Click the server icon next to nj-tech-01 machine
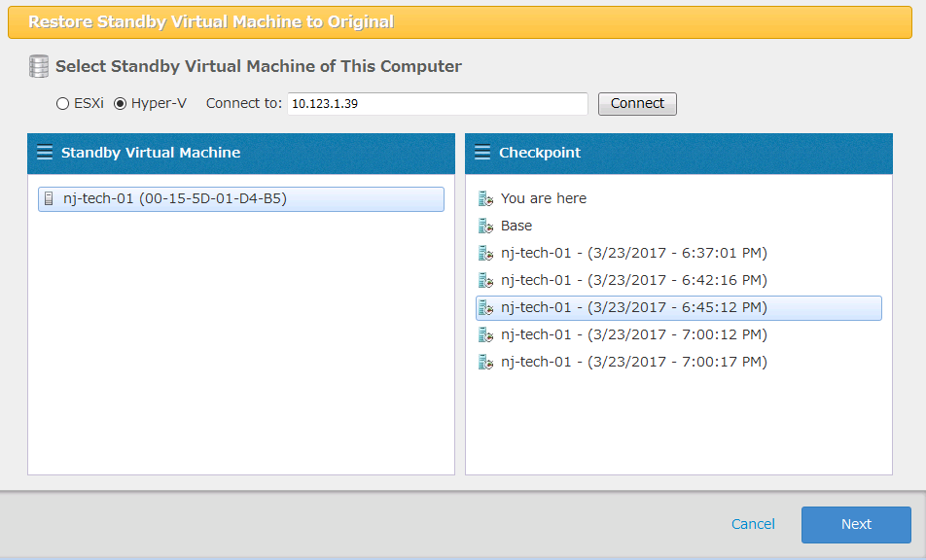The height and width of the screenshot is (560, 926). 49,199
